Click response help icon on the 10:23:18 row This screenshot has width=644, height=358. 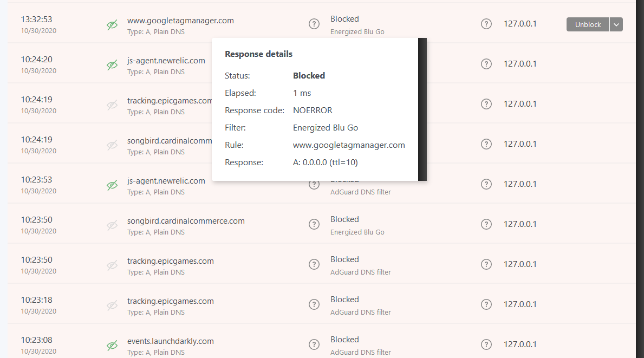tap(314, 304)
